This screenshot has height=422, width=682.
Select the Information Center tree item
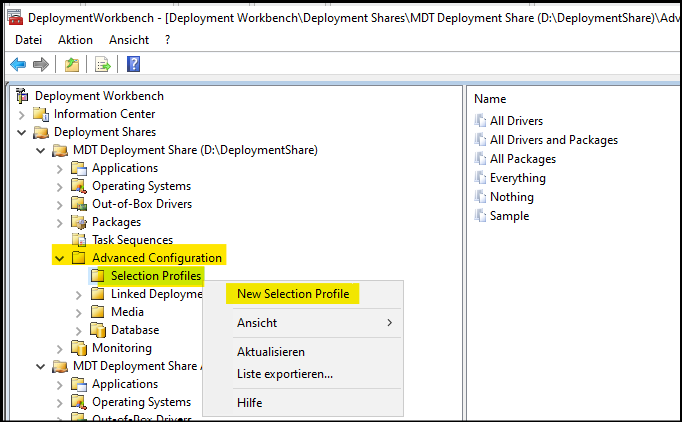(104, 114)
